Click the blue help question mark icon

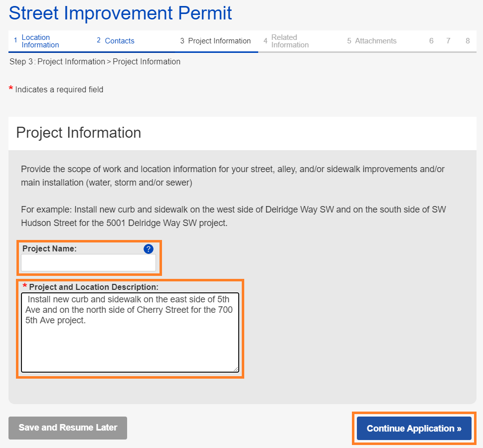click(148, 249)
